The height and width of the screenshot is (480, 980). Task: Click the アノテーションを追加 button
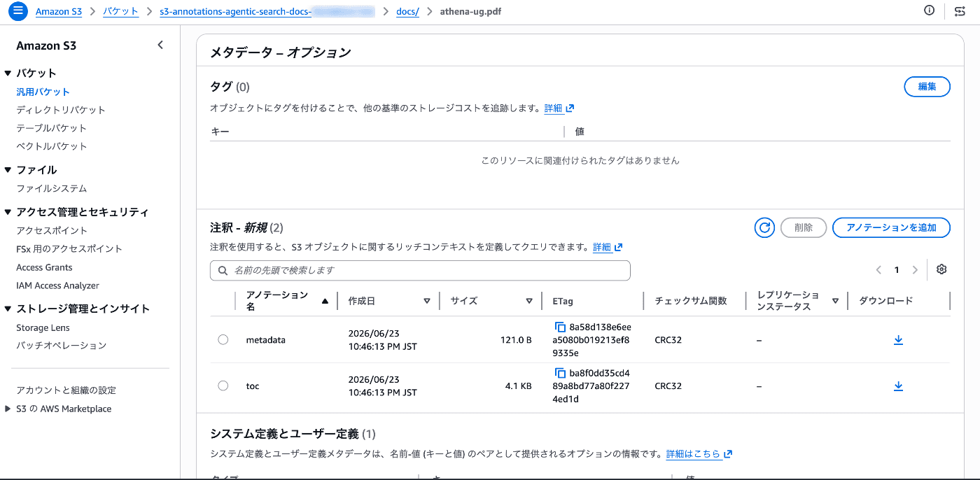891,227
